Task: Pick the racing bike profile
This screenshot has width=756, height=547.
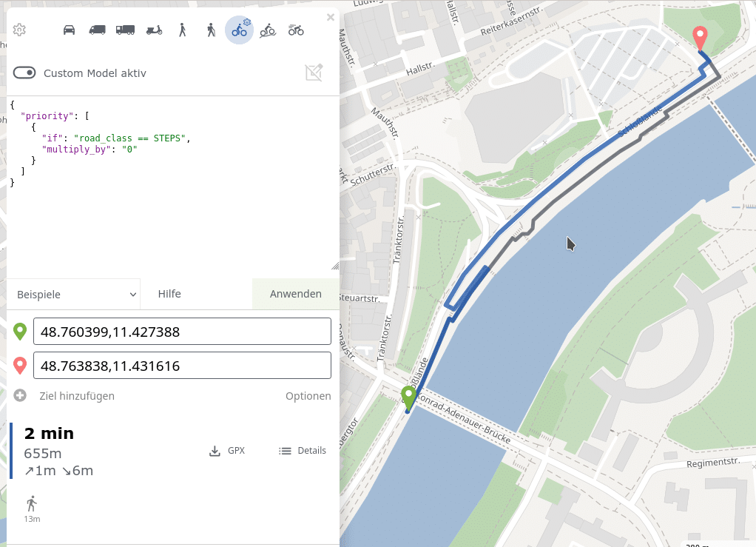Action: [x=296, y=30]
